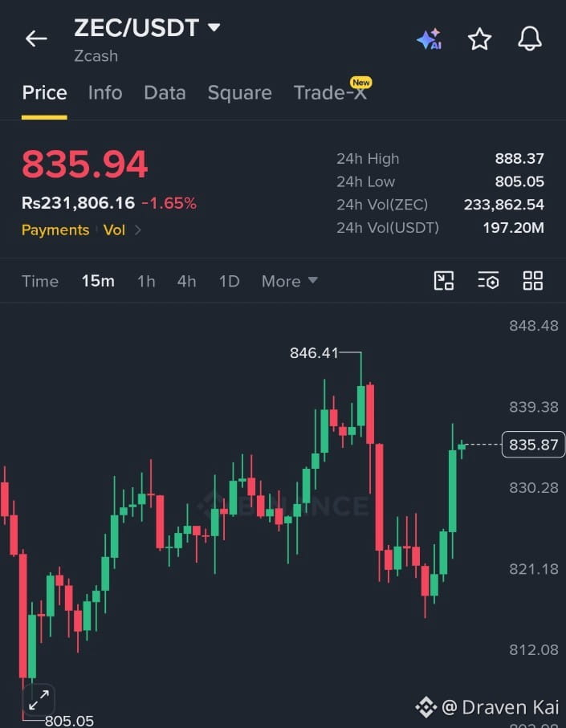The height and width of the screenshot is (728, 566).
Task: Open the Square tab
Action: click(239, 93)
